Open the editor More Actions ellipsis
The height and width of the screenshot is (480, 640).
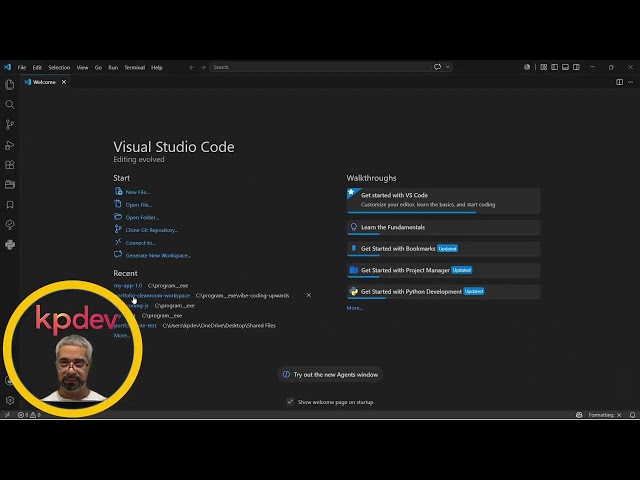point(631,82)
